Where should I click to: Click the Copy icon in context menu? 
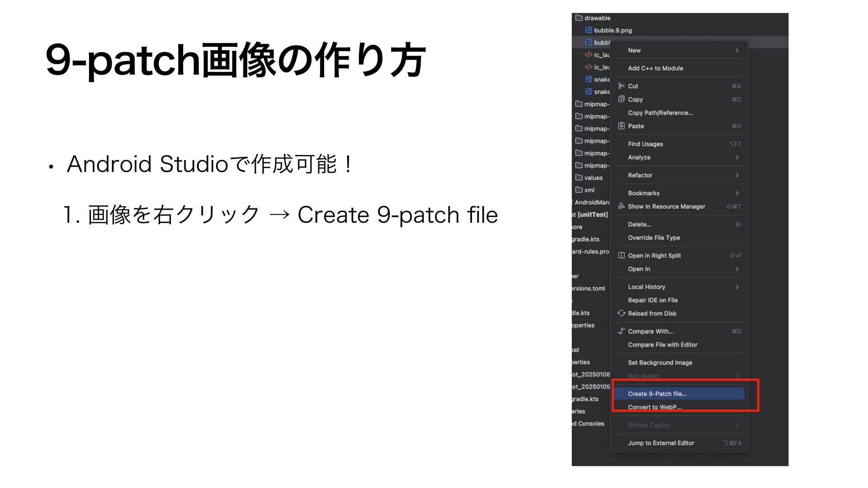622,99
